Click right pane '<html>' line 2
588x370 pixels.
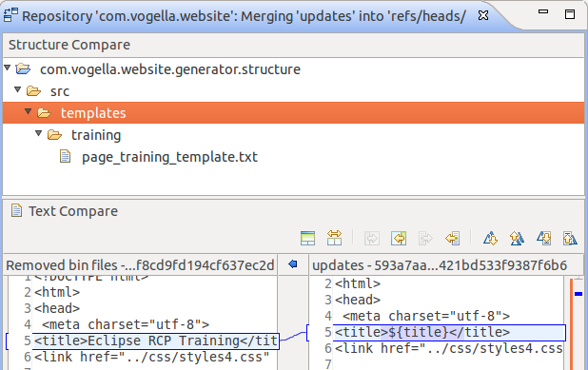358,283
